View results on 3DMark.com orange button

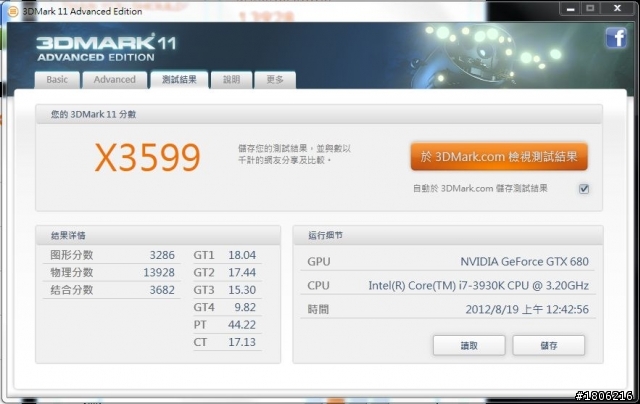(x=499, y=156)
